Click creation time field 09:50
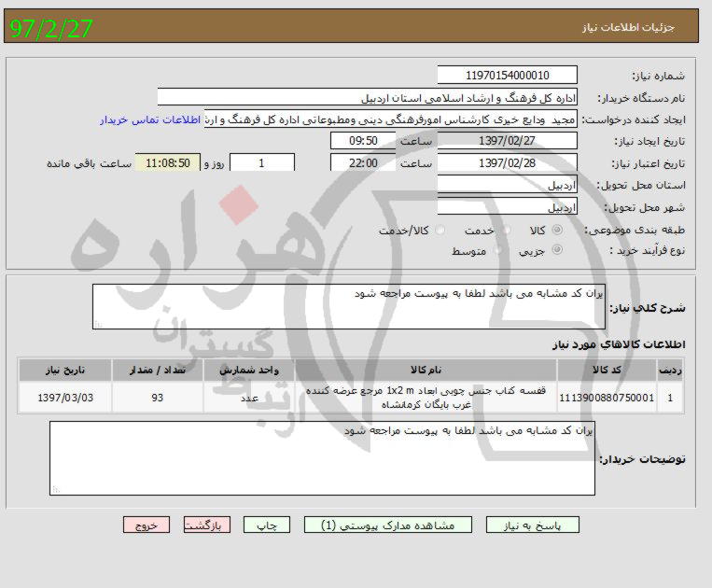Image resolution: width=712 pixels, height=588 pixels. click(x=363, y=141)
